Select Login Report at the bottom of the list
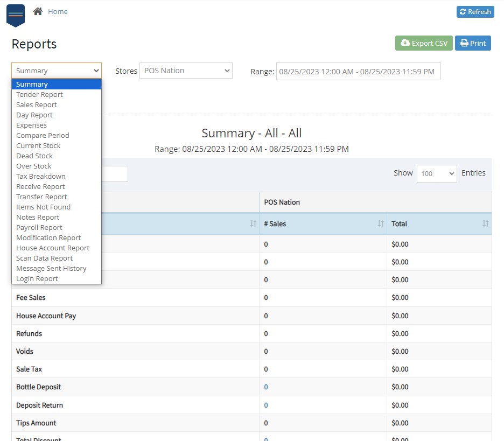 click(x=37, y=278)
